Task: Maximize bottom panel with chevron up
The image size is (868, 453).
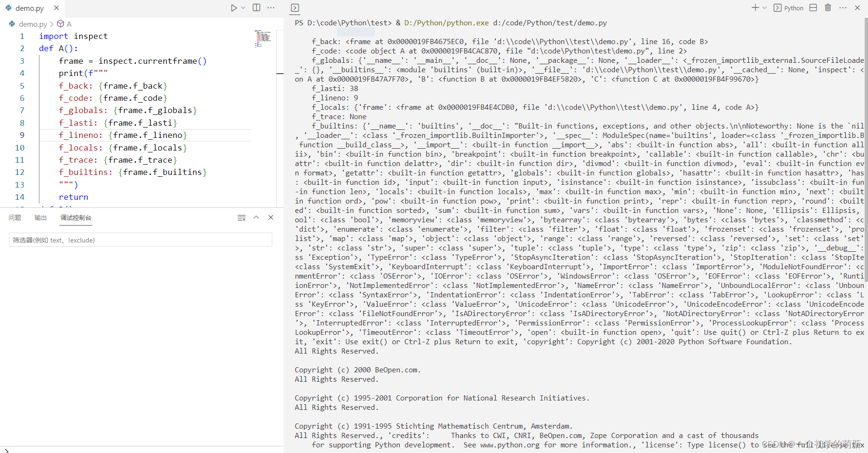Action: click(x=256, y=218)
